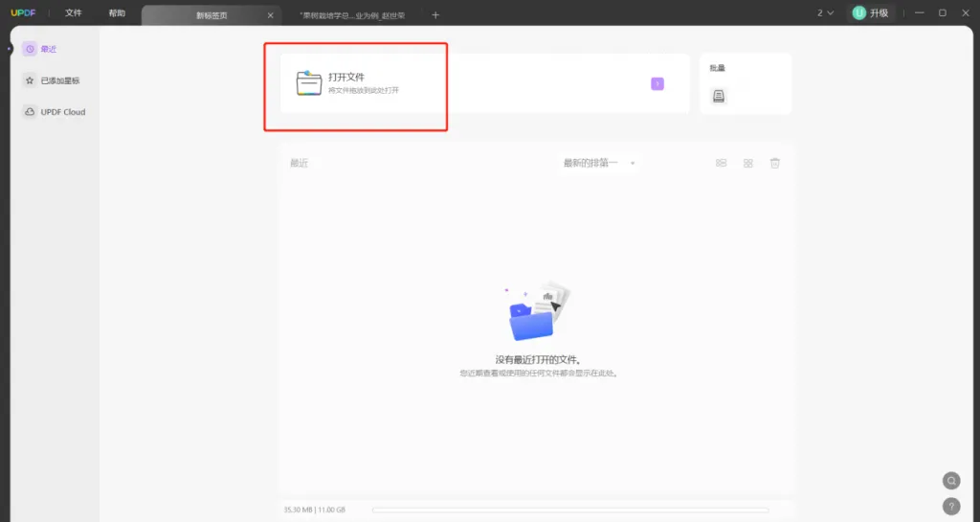
Task: Click the 打开文件 label
Action: (346, 77)
